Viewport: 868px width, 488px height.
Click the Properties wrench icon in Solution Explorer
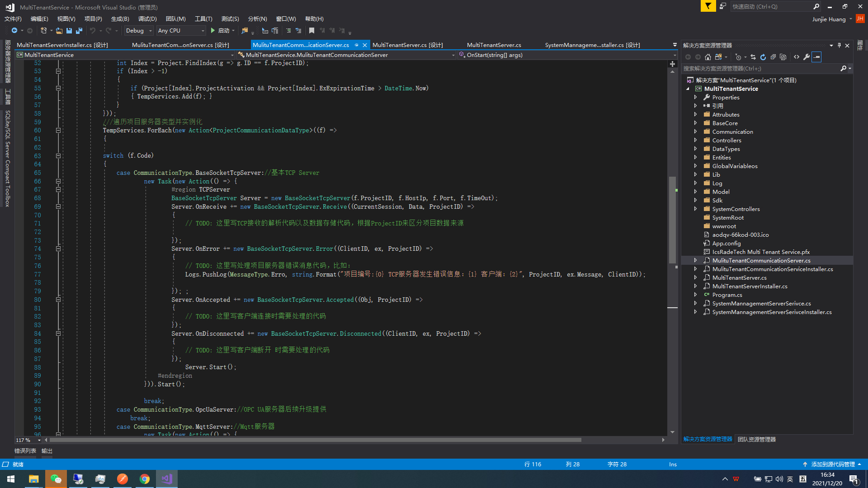pos(807,57)
